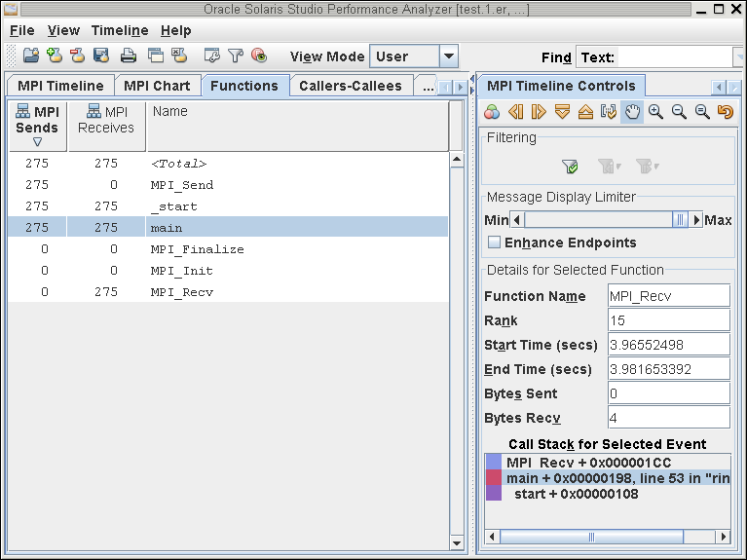
Task: Click the bracket selection checkmark icon
Action: point(609,112)
